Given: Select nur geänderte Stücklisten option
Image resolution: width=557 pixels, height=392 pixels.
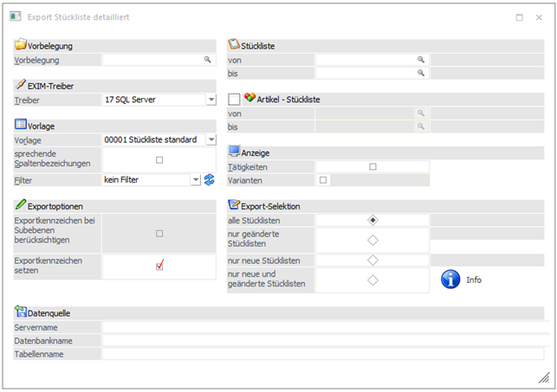Looking at the screenshot, I should point(372,240).
